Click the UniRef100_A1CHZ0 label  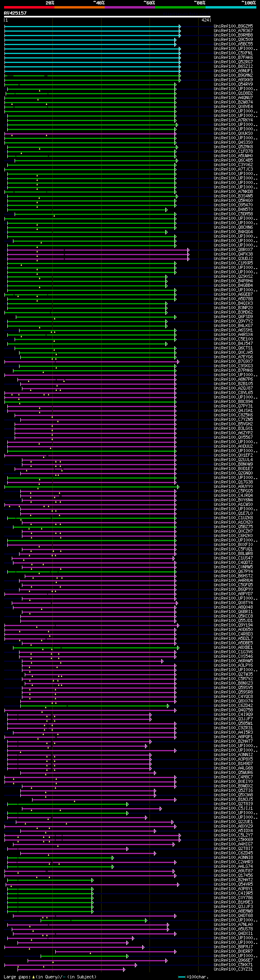coord(233,523)
